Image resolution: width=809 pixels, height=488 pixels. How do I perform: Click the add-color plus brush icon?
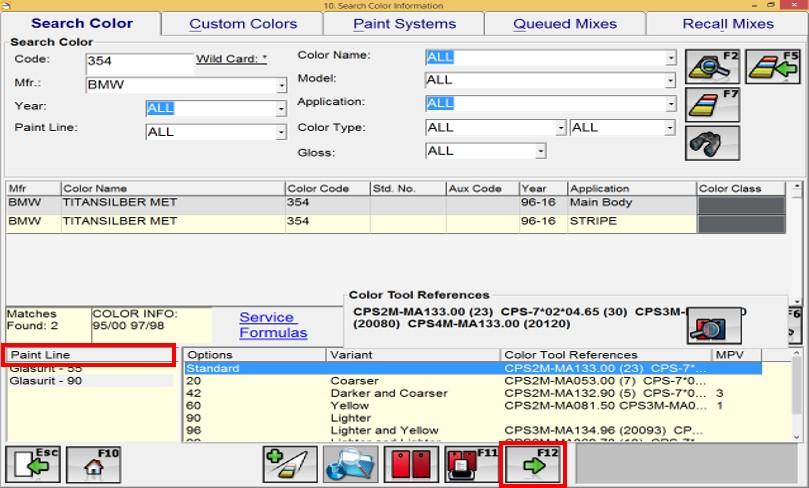(x=289, y=465)
